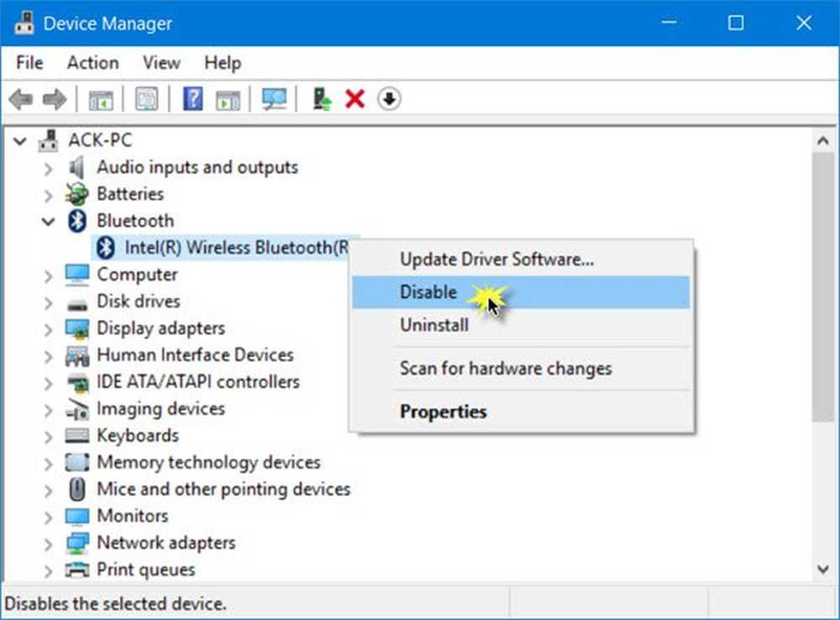Click the Show/Hide console tree toolbar icon
The height and width of the screenshot is (620, 840).
(101, 100)
